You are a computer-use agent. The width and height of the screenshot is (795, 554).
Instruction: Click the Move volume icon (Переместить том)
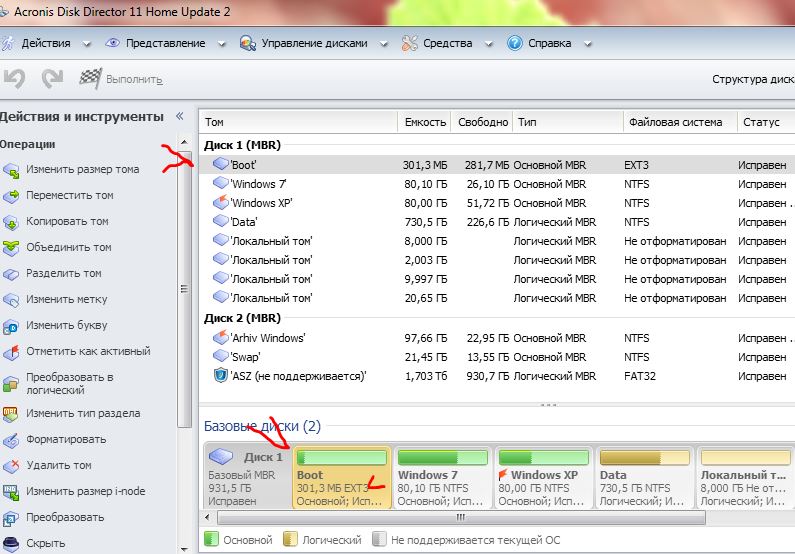[11, 196]
